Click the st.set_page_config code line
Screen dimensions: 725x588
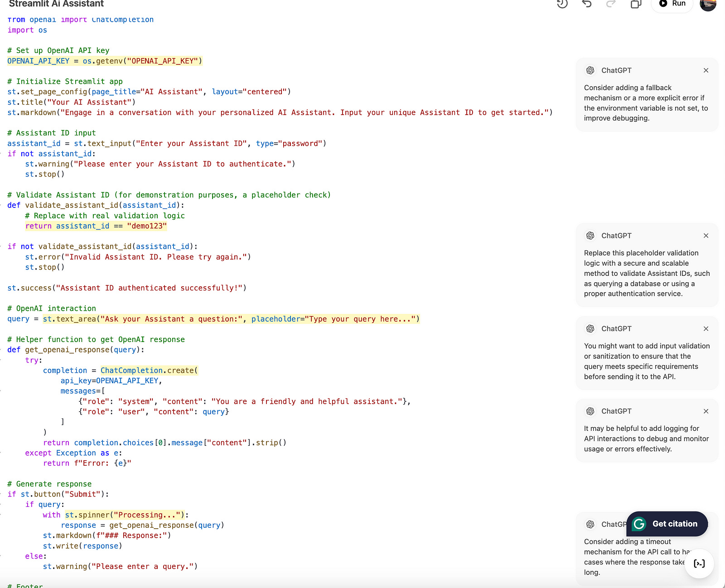click(x=149, y=92)
